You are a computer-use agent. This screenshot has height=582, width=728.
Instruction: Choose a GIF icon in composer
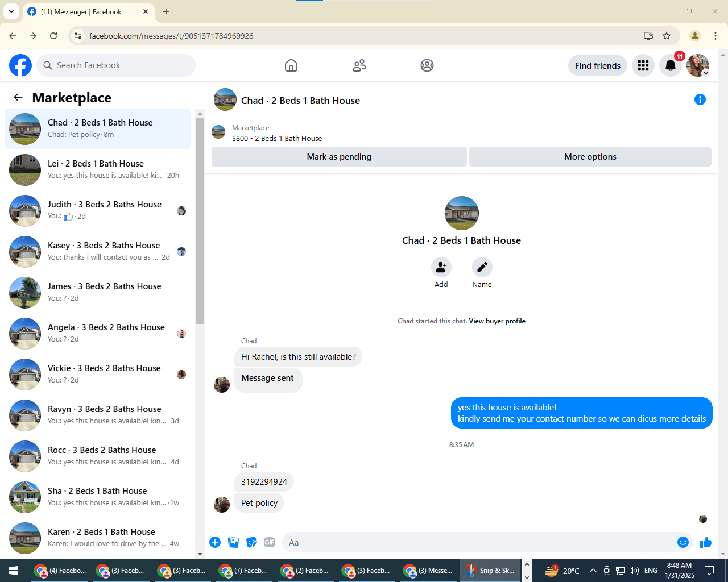(270, 542)
